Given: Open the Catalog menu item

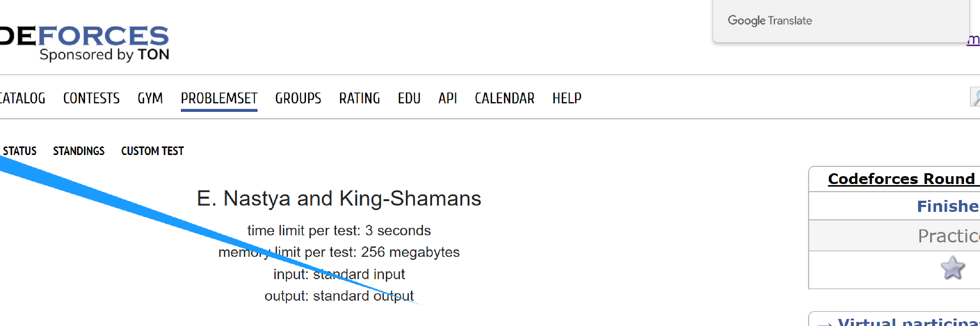Looking at the screenshot, I should pyautogui.click(x=22, y=98).
